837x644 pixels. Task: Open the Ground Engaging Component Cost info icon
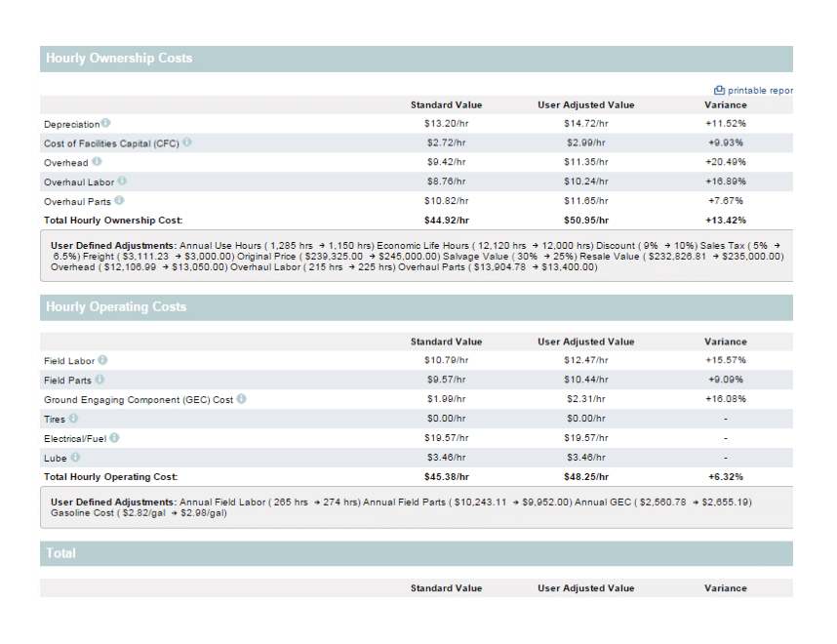coord(241,399)
